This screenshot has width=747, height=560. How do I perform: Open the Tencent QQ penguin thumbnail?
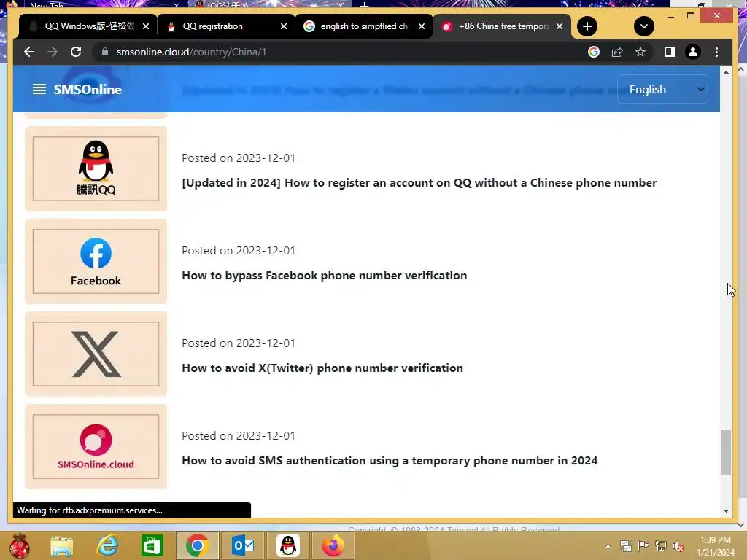pyautogui.click(x=96, y=168)
